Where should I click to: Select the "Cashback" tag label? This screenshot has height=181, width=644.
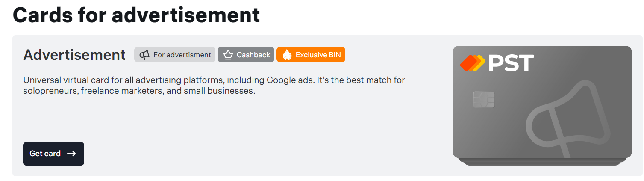tap(253, 55)
